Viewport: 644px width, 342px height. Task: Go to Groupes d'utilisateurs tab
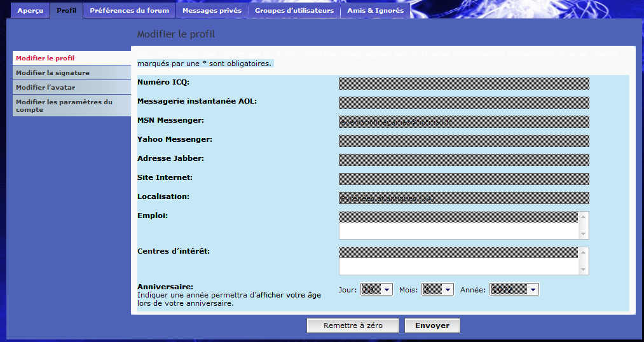point(294,11)
